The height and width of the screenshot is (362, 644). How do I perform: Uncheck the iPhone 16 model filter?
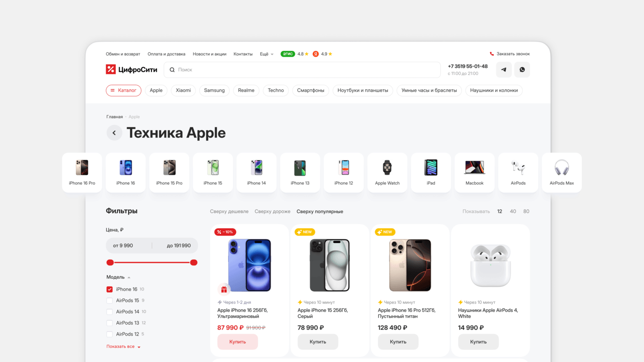[110, 290]
